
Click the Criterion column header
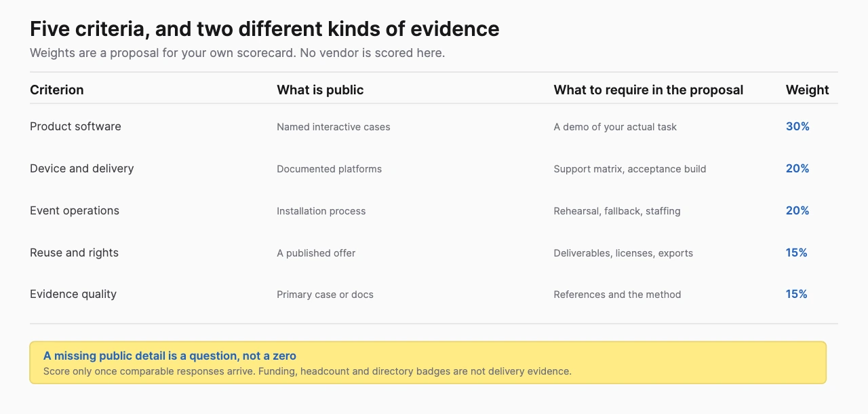(x=57, y=90)
